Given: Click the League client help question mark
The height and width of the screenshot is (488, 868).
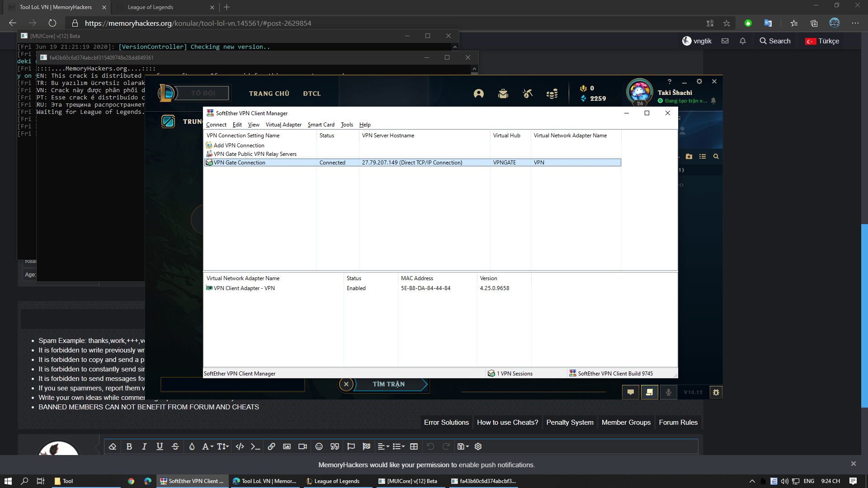Looking at the screenshot, I should click(670, 81).
